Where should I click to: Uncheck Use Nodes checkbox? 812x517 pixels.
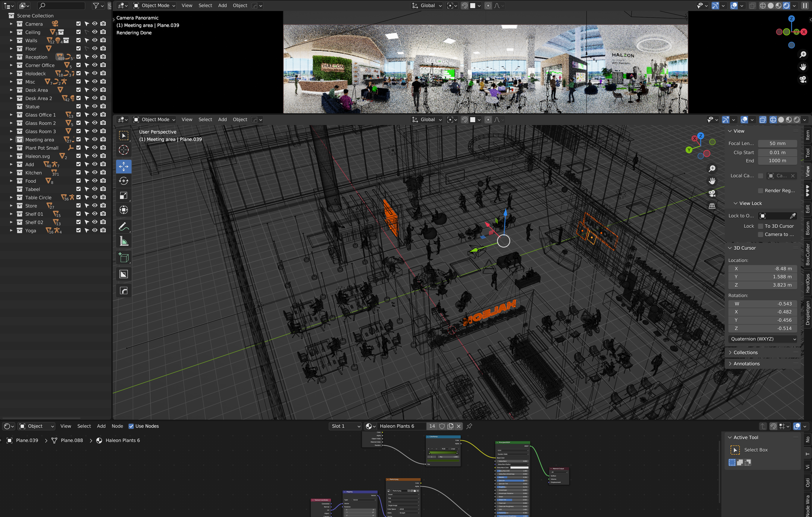[131, 426]
